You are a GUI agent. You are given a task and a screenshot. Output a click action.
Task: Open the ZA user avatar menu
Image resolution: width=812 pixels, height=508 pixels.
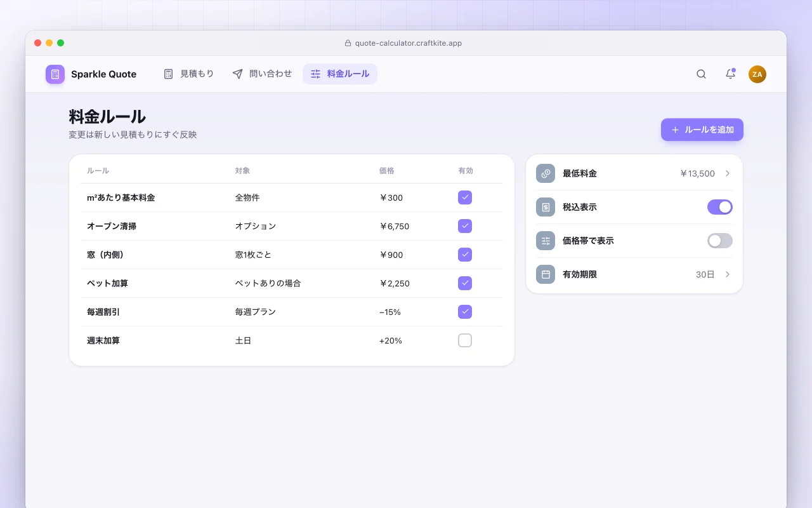click(757, 74)
